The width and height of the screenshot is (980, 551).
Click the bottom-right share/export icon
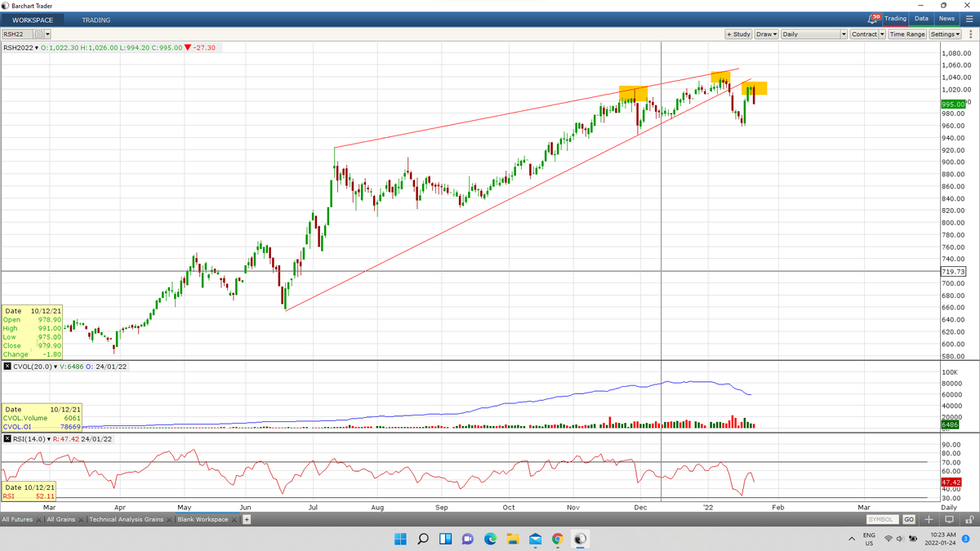tap(969, 519)
